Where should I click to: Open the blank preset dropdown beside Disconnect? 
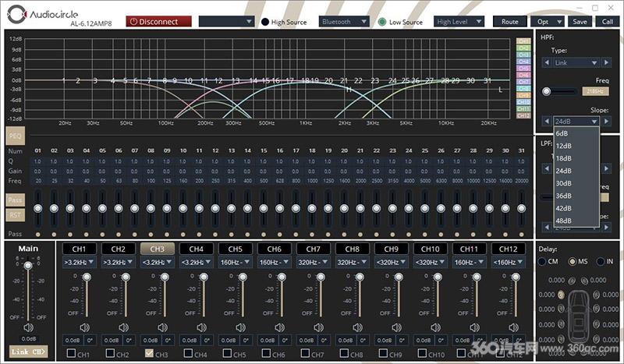pos(226,22)
